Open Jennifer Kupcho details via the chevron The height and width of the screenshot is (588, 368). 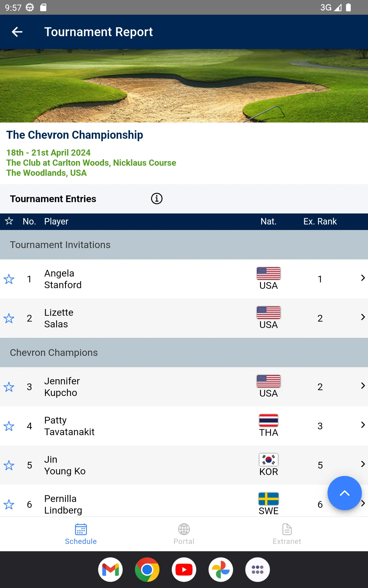[362, 386]
